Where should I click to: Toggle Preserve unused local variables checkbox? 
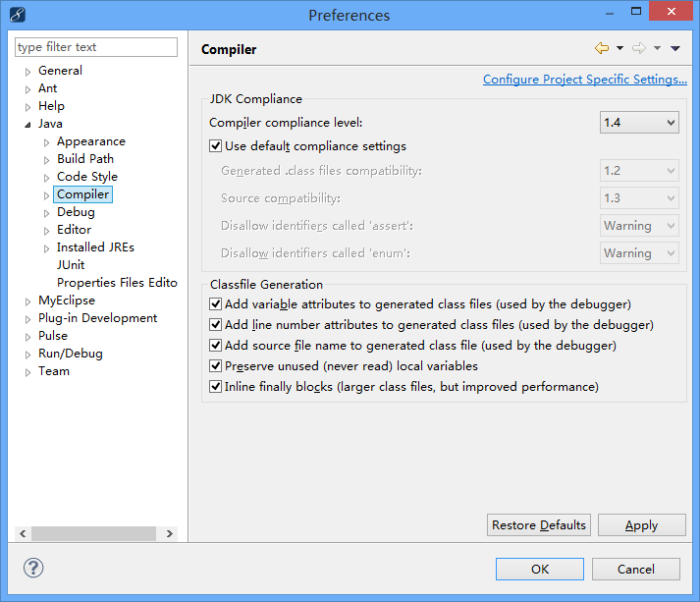coord(216,365)
